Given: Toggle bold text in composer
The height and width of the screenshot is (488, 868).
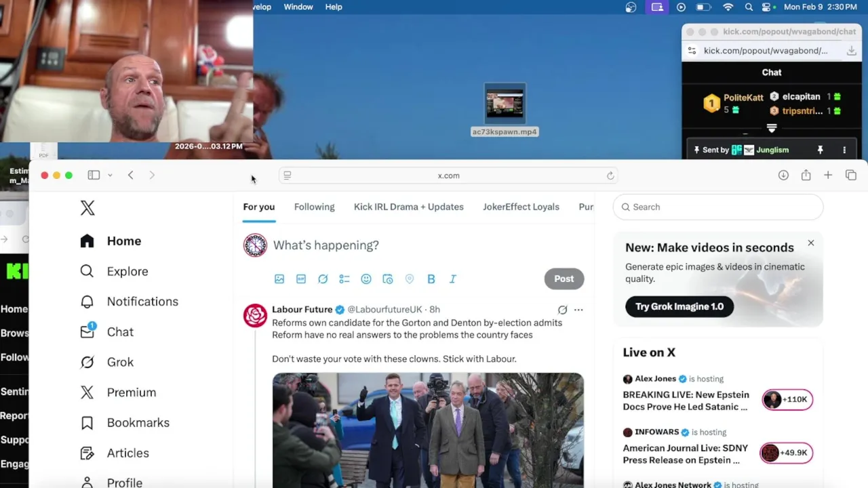Looking at the screenshot, I should tap(431, 279).
